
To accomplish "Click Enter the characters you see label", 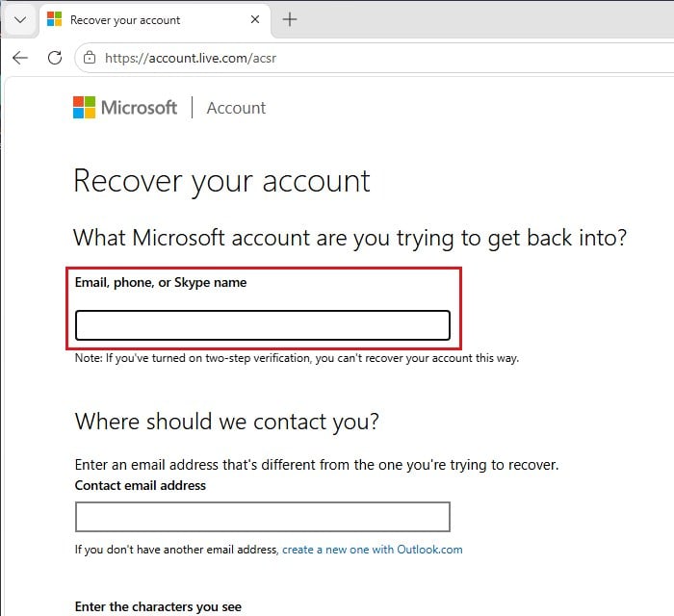I will tap(158, 606).
